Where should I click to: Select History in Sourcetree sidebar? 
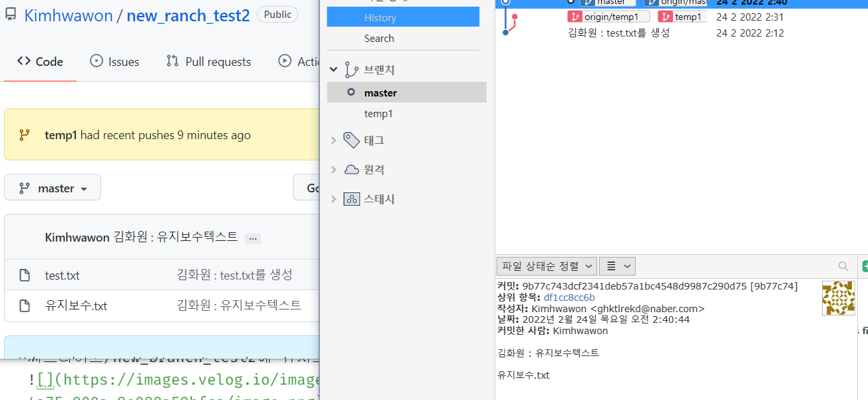(403, 17)
